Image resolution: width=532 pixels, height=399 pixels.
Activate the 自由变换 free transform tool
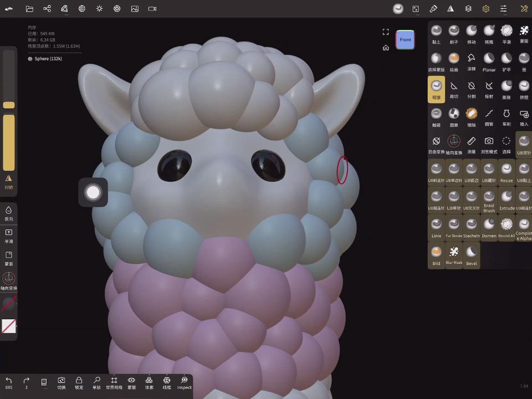click(x=436, y=145)
